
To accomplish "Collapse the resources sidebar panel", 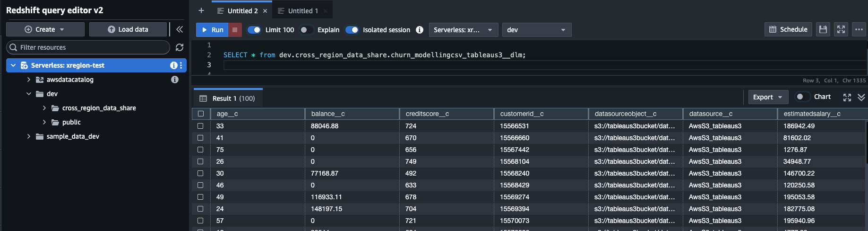I will point(180,29).
